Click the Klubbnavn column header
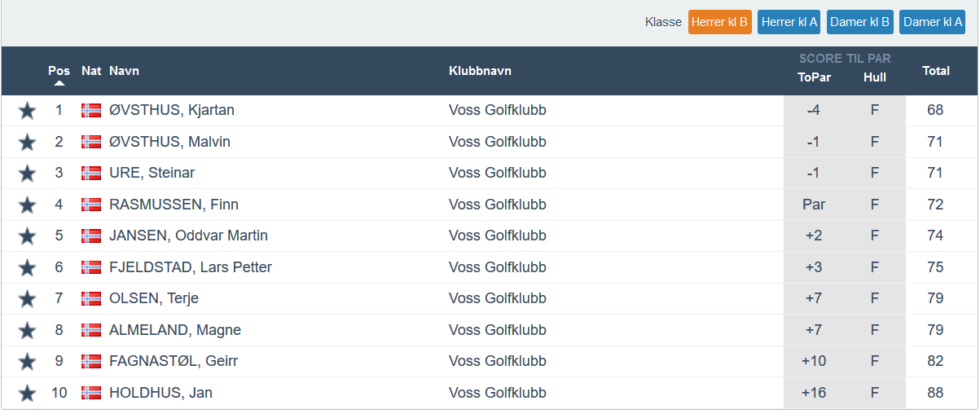 [x=480, y=71]
